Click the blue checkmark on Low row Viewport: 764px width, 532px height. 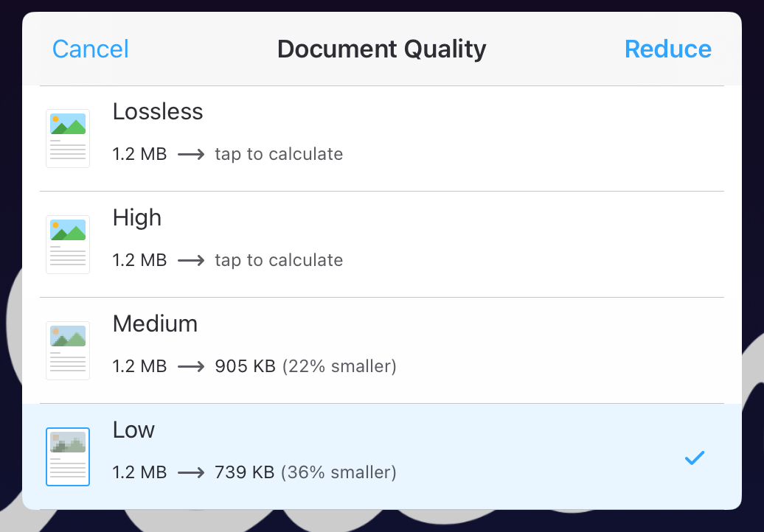click(x=695, y=458)
